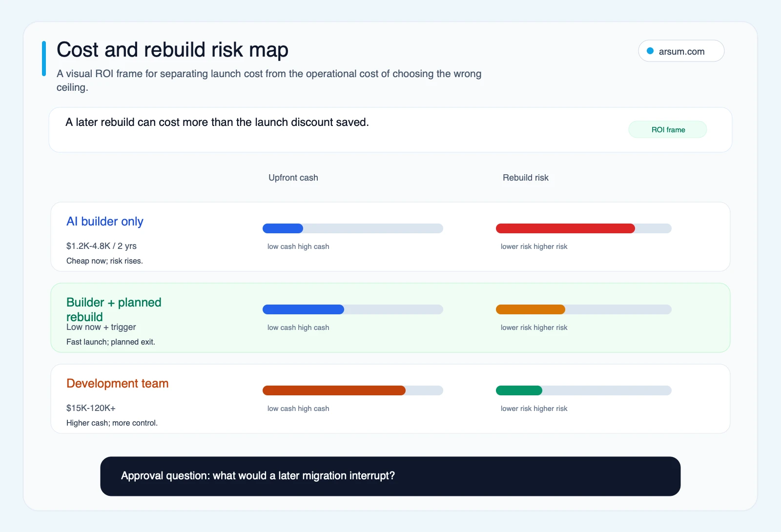Viewport: 781px width, 532px height.
Task: Click the Rebuild risk column header
Action: click(x=526, y=178)
